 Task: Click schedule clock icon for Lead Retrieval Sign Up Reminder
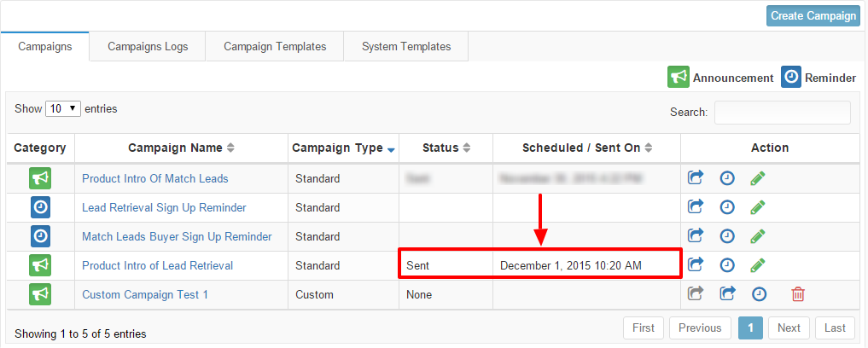pyautogui.click(x=726, y=207)
